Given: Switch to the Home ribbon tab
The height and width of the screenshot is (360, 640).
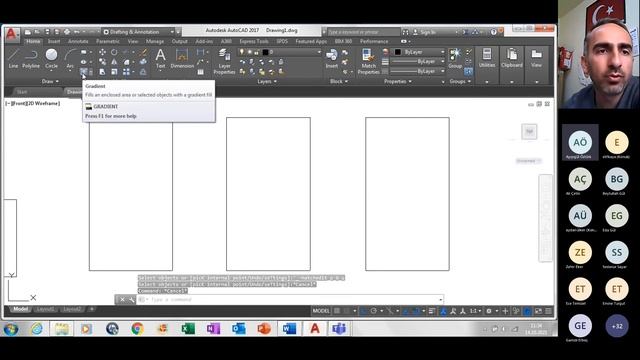Looking at the screenshot, I should tap(33, 41).
